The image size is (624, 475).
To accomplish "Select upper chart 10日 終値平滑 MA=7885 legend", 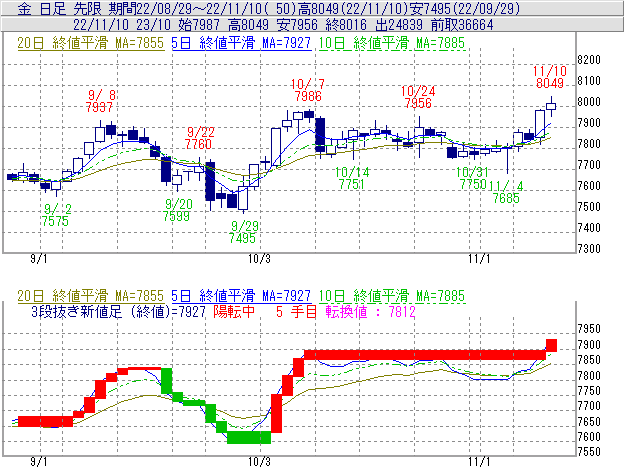I will click(392, 43).
